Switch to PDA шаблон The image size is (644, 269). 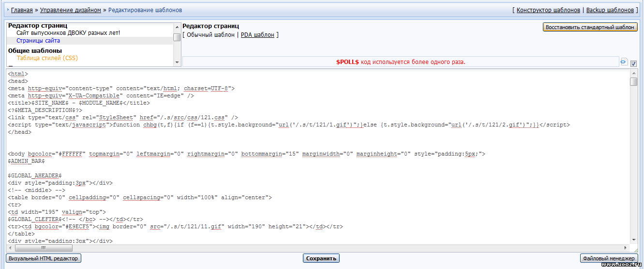click(257, 35)
